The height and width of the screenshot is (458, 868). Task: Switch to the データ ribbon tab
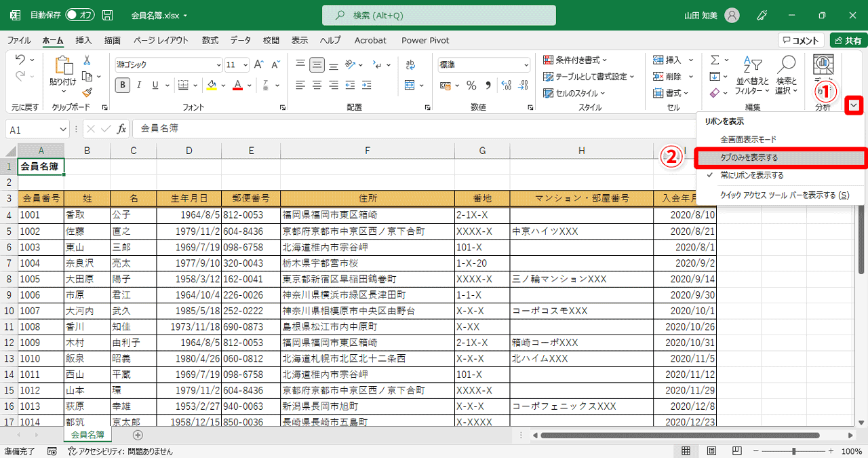point(240,40)
